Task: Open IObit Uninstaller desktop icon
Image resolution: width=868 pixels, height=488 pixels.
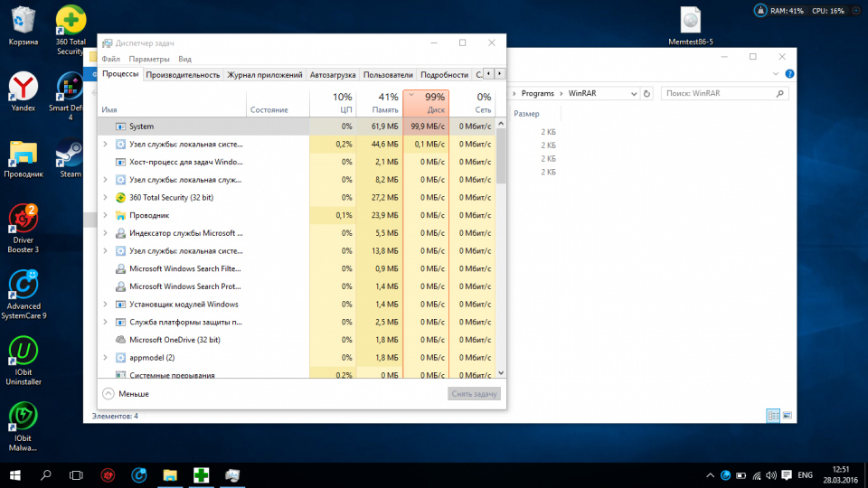Action: click(23, 352)
